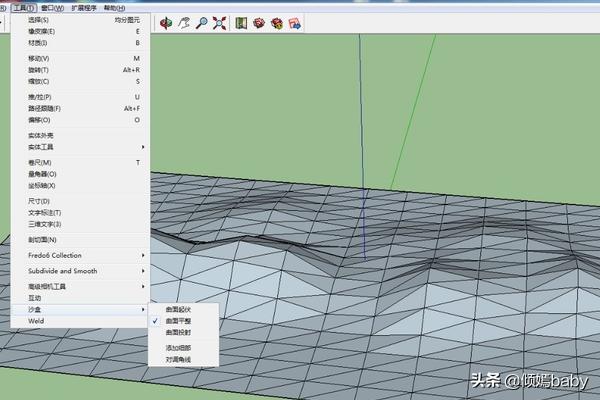Choose the 坐标轴(X) axes item
This screenshot has width=600, height=400.
click(x=80, y=186)
